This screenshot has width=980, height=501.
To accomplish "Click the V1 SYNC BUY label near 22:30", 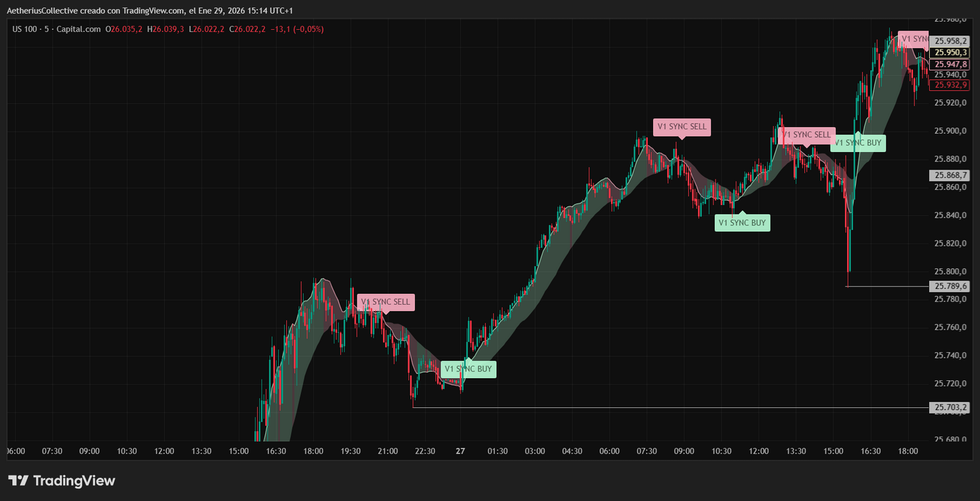I will point(468,369).
